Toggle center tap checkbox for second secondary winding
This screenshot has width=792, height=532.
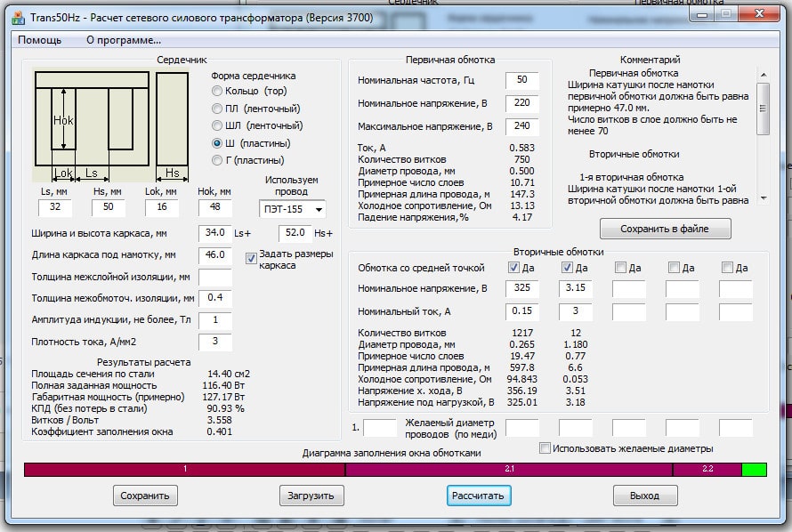pyautogui.click(x=567, y=268)
